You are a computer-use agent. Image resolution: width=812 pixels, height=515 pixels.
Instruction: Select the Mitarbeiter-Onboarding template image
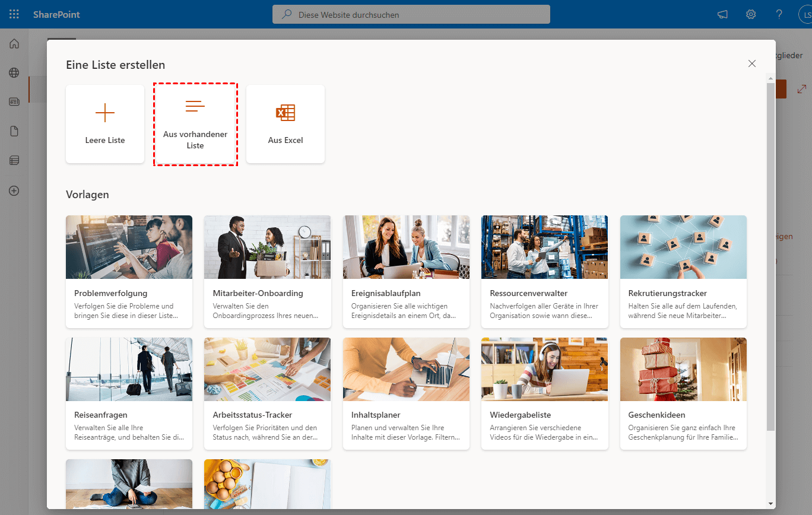(268, 247)
